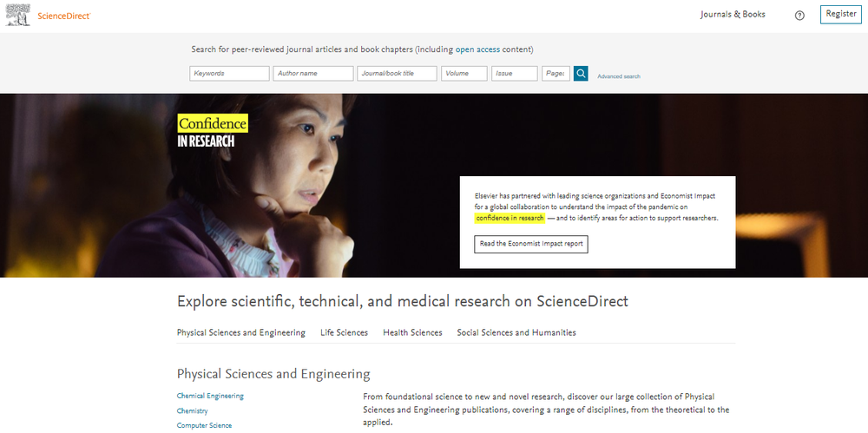This screenshot has height=433, width=868.
Task: Follow the open access link
Action: click(477, 49)
